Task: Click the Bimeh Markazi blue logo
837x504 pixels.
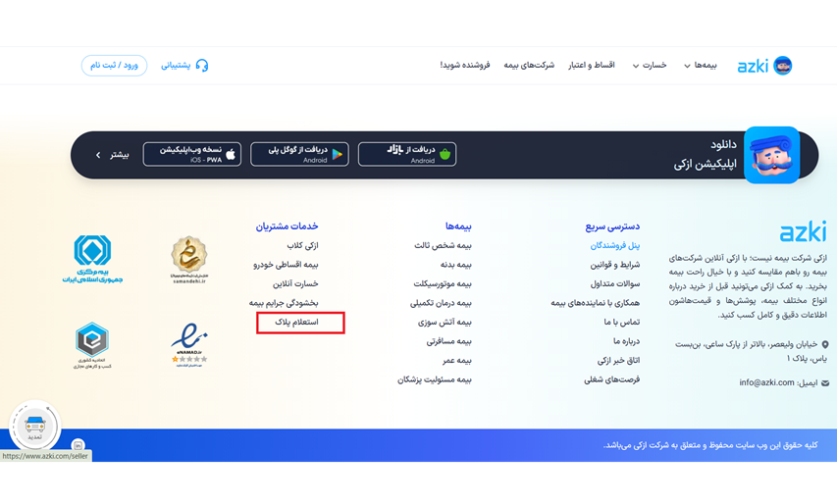Action: click(x=92, y=259)
